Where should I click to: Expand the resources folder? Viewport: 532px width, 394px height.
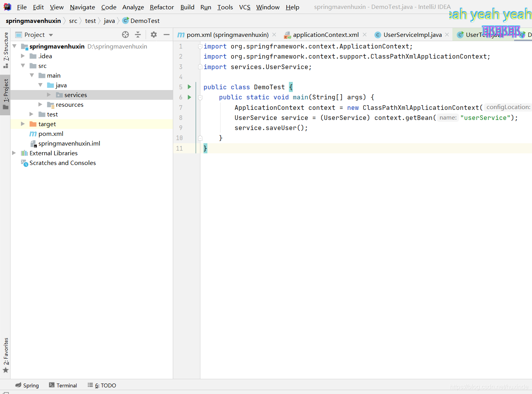pyautogui.click(x=40, y=104)
